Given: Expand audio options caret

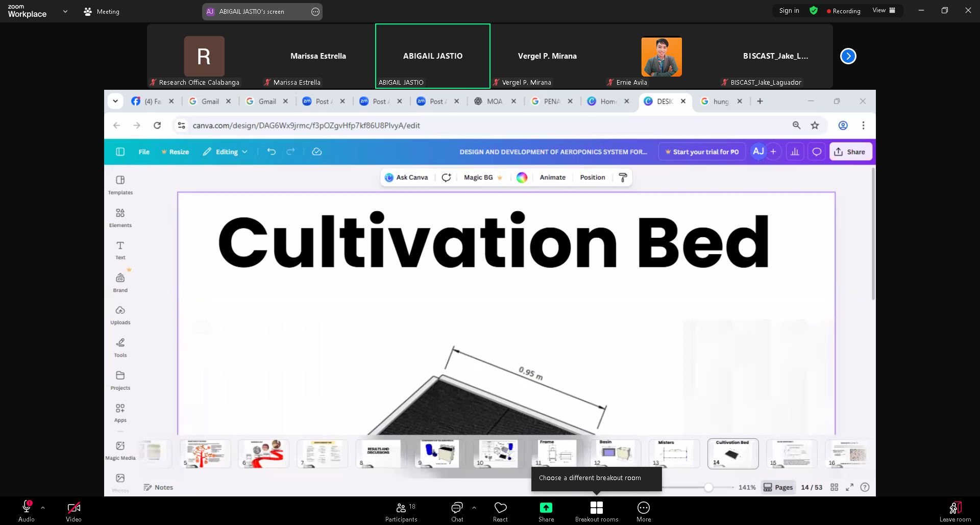Looking at the screenshot, I should (43, 508).
